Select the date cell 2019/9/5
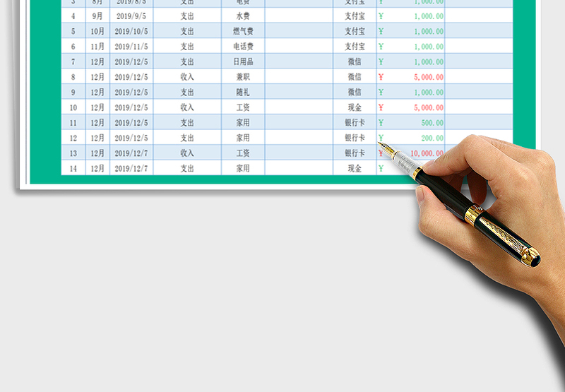This screenshot has height=392, width=565. pyautogui.click(x=131, y=16)
